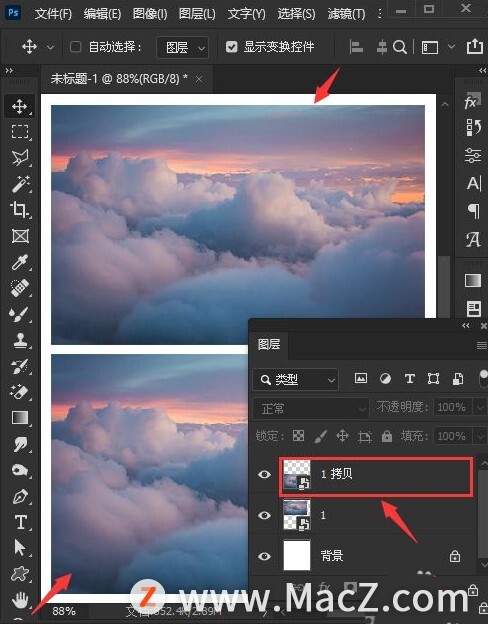Select the Spot Healing Brush tool
This screenshot has width=488, height=624.
pyautogui.click(x=20, y=288)
